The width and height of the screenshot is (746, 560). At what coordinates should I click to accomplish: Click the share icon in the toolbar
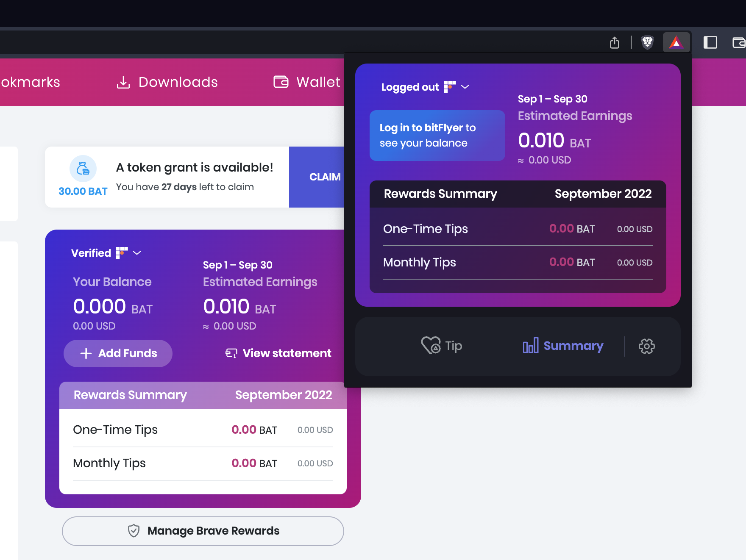pyautogui.click(x=615, y=42)
